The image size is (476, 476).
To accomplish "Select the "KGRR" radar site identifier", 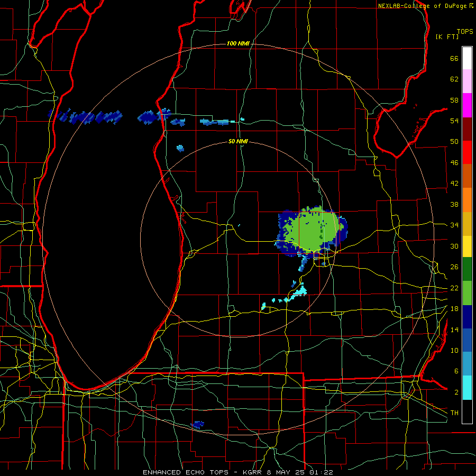I will point(252,472).
